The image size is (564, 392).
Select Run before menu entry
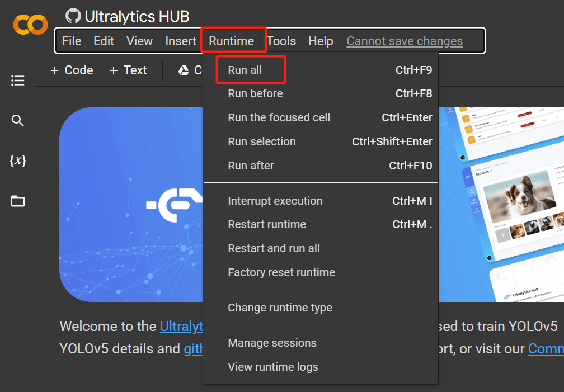321,93
